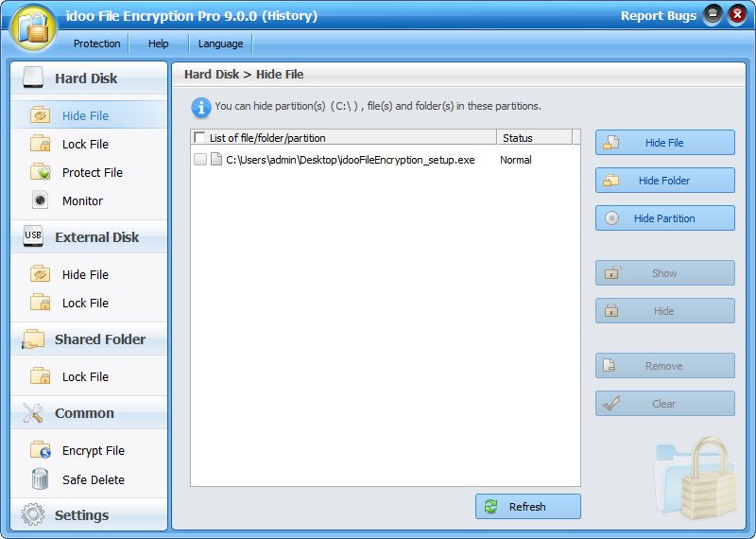Click the Encrypt File folder icon
The width and height of the screenshot is (756, 539).
click(40, 450)
